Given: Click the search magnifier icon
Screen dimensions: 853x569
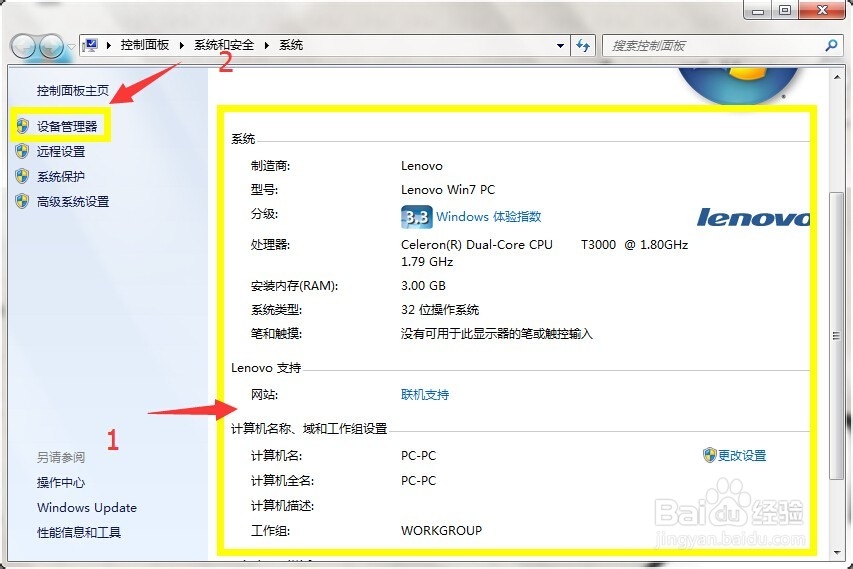Looking at the screenshot, I should (831, 46).
